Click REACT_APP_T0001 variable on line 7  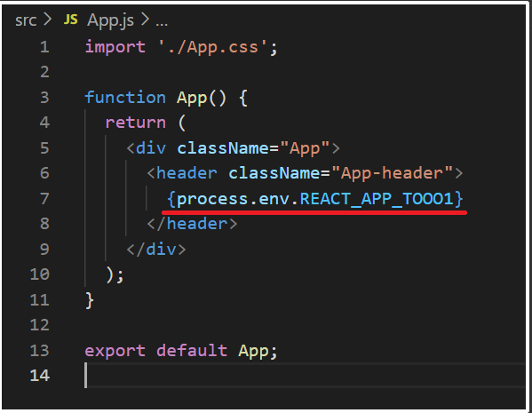tap(377, 199)
